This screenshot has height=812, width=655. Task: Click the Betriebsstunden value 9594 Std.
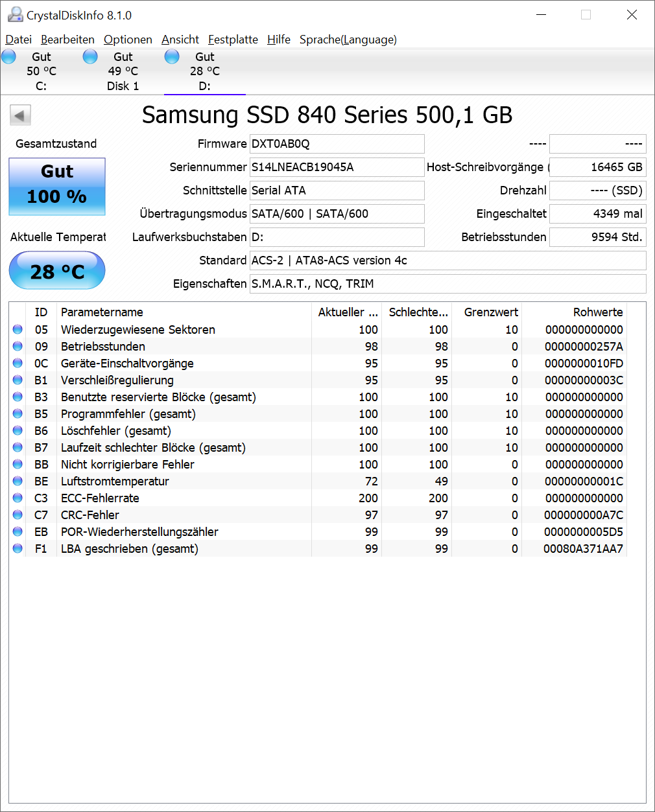click(x=598, y=237)
